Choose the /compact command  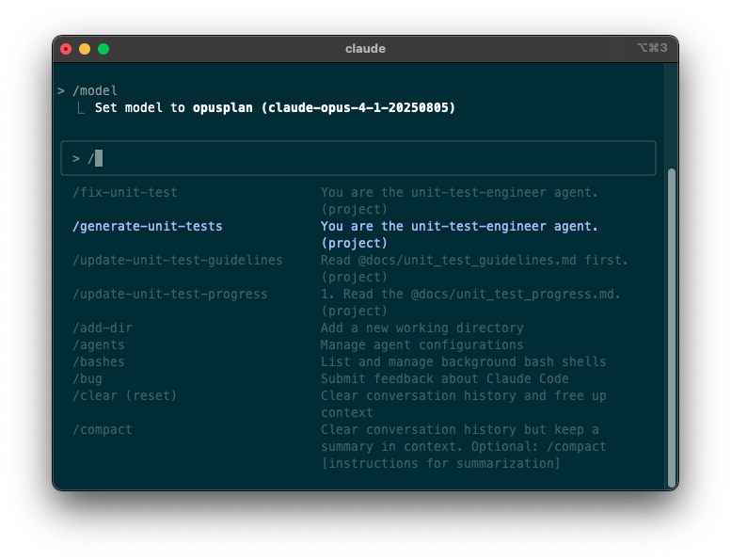click(x=103, y=430)
